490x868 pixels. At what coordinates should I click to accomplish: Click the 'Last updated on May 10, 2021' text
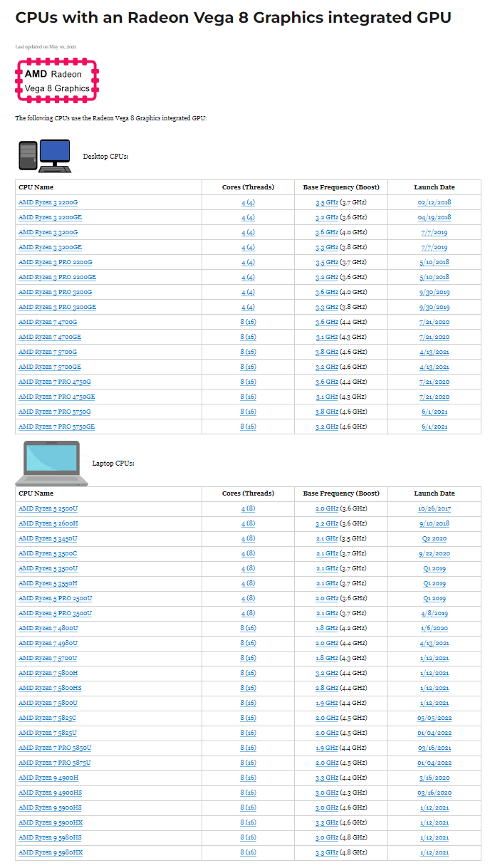tap(46, 47)
